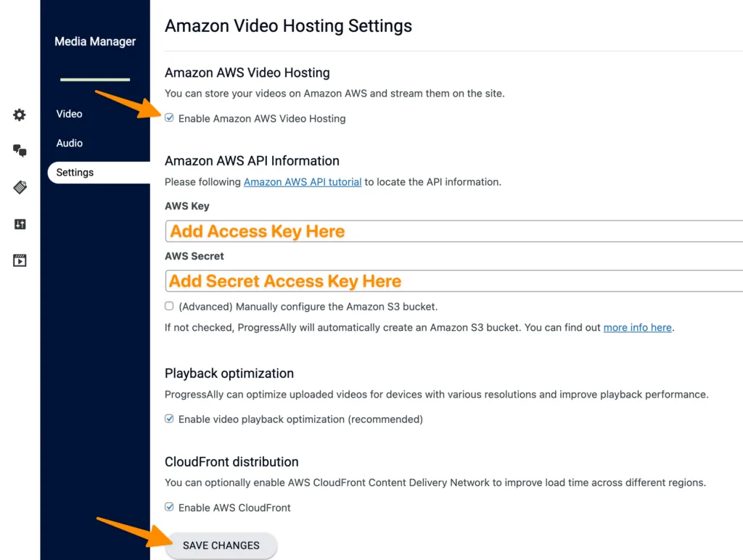Focus the AWS Secret input field
The height and width of the screenshot is (560, 743).
click(454, 281)
